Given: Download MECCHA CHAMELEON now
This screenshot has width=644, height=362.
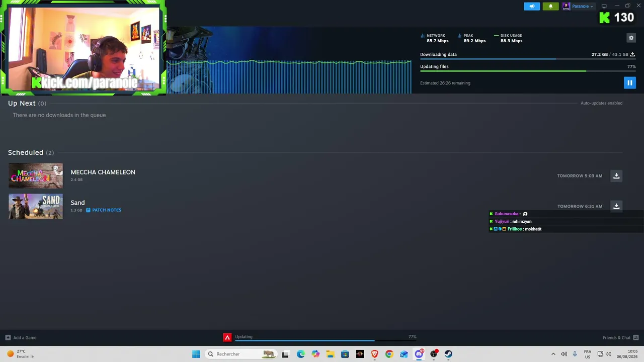Looking at the screenshot, I should 616,176.
